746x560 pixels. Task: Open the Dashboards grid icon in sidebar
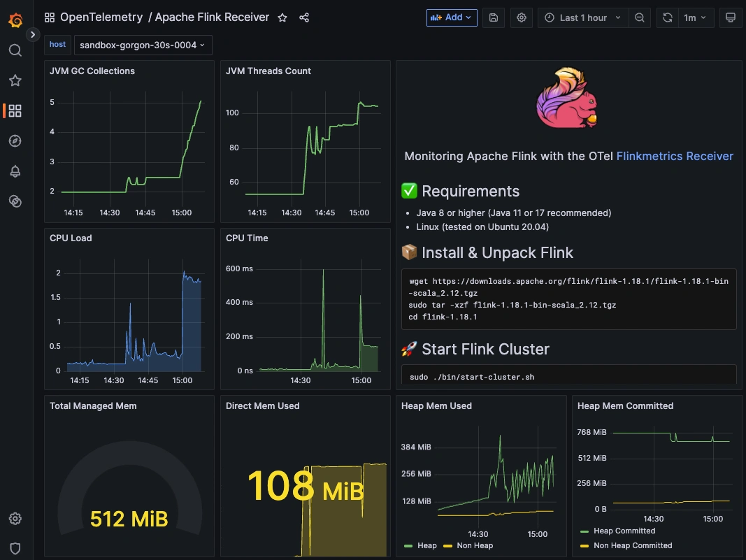[15, 111]
